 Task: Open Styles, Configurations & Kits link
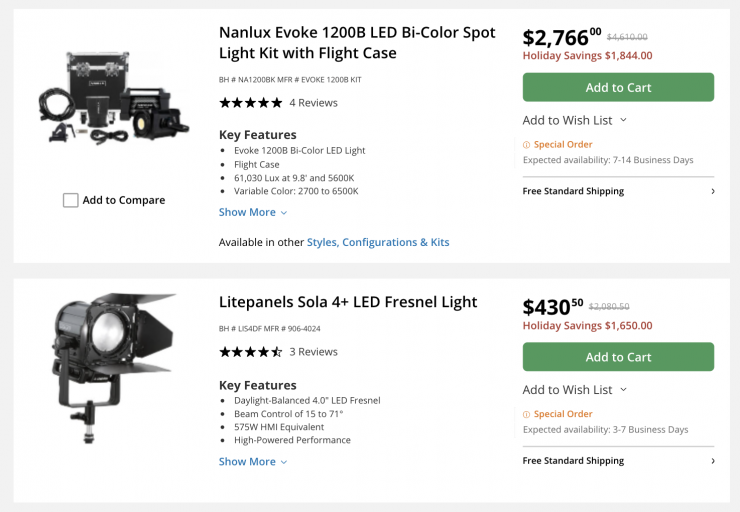pyautogui.click(x=378, y=242)
